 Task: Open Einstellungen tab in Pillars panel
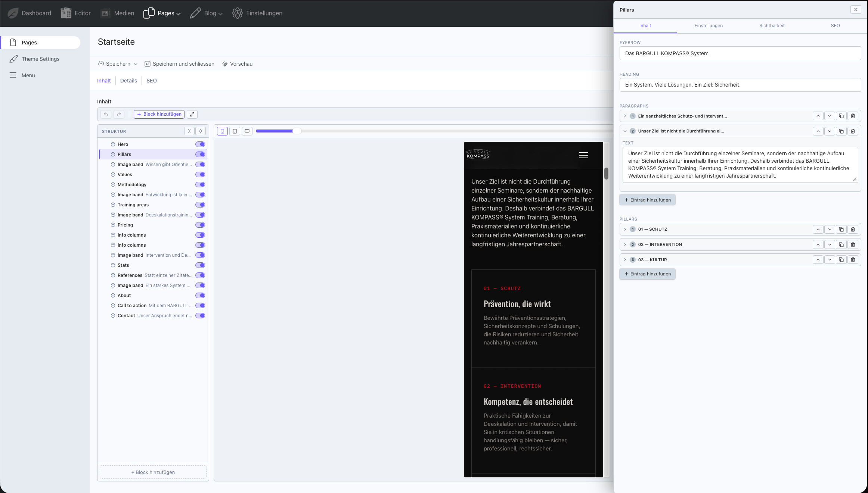[x=709, y=26]
